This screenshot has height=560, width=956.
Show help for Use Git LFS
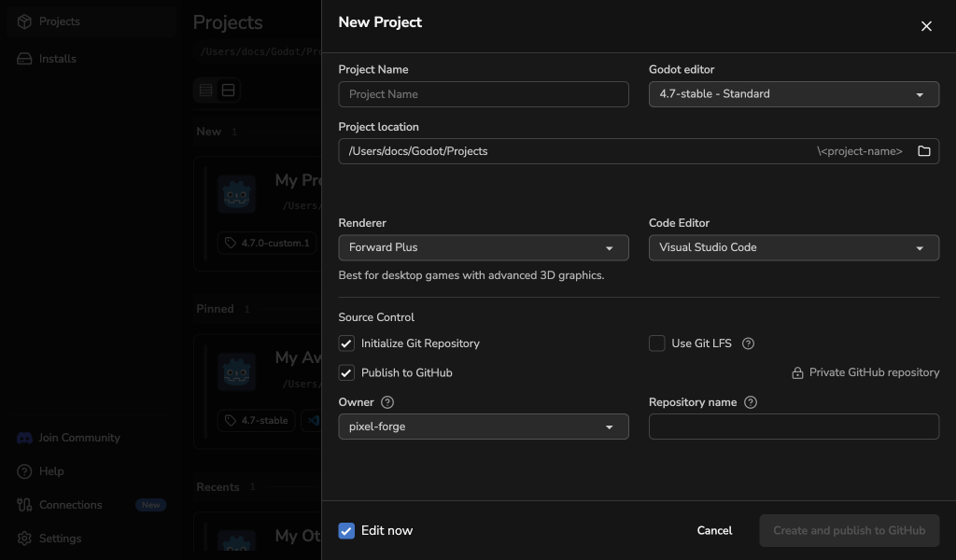748,343
